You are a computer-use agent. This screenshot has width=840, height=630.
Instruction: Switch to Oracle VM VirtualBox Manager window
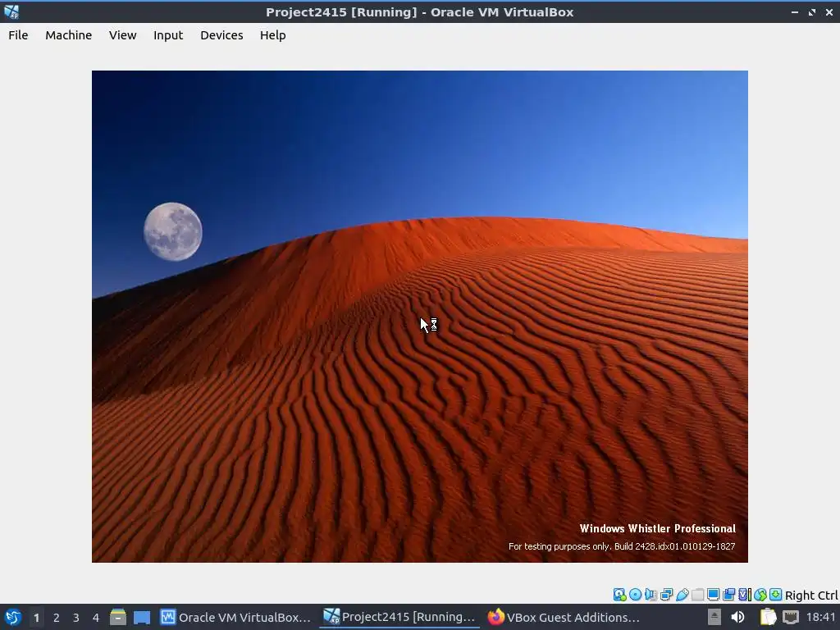point(235,617)
